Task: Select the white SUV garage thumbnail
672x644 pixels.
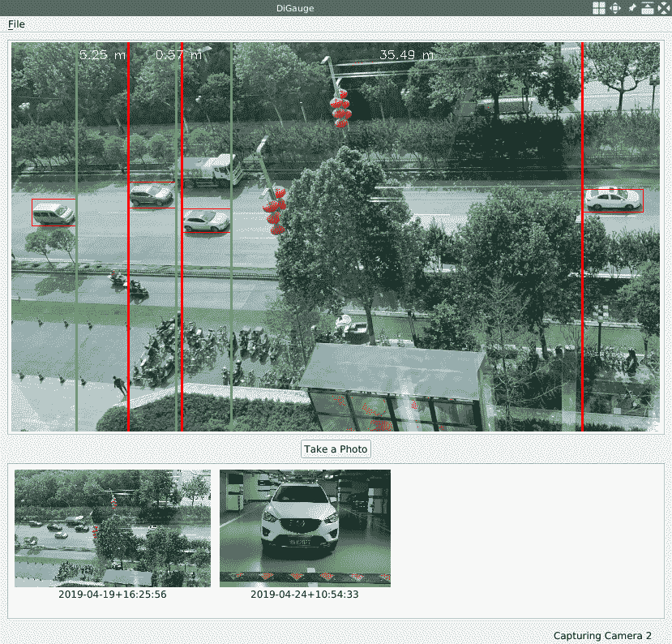Action: pos(305,528)
